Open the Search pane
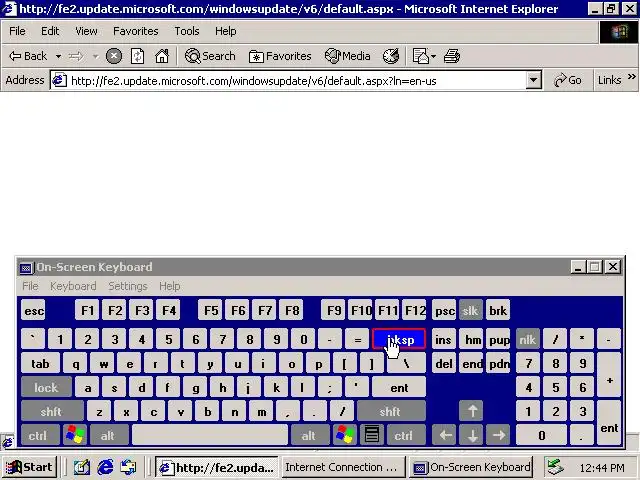640x480 pixels. coord(210,56)
